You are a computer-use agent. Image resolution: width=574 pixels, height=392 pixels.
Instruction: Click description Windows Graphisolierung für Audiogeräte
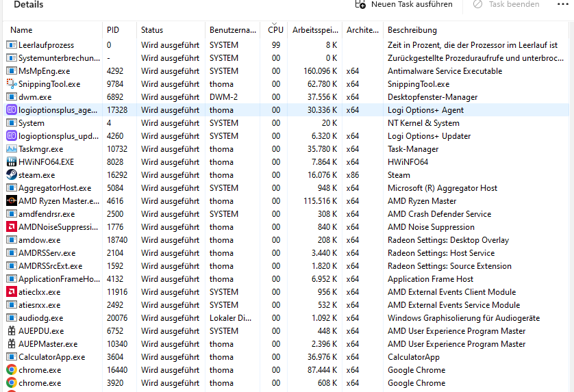pyautogui.click(x=464, y=318)
